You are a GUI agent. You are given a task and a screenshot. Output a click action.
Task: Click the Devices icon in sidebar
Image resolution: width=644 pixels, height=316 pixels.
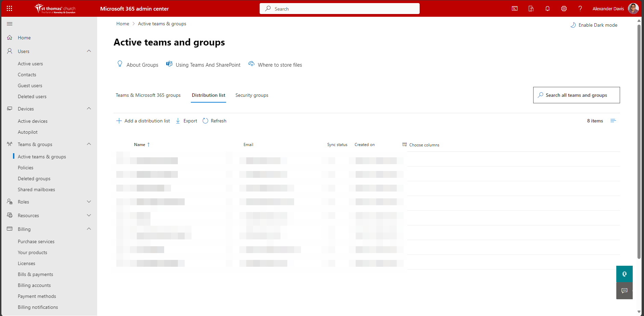(x=10, y=109)
